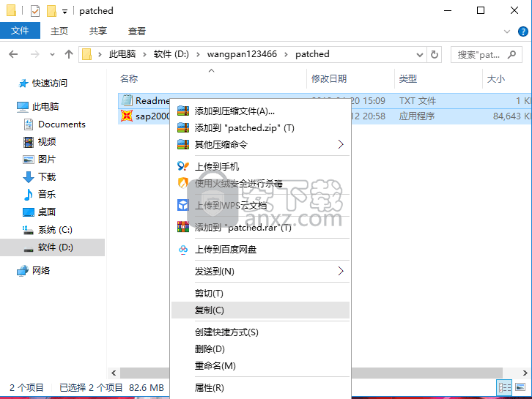Expand the ribbon with the chevron
532x399 pixels.
coord(507,31)
